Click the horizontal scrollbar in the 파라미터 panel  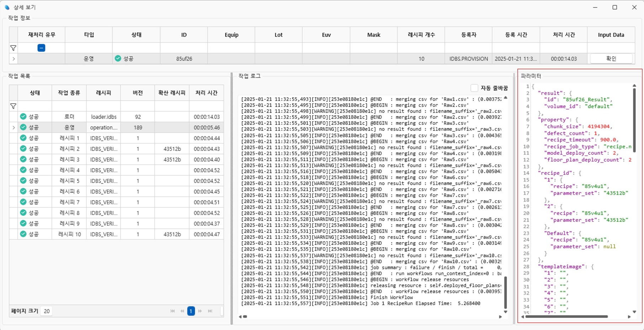566,316
